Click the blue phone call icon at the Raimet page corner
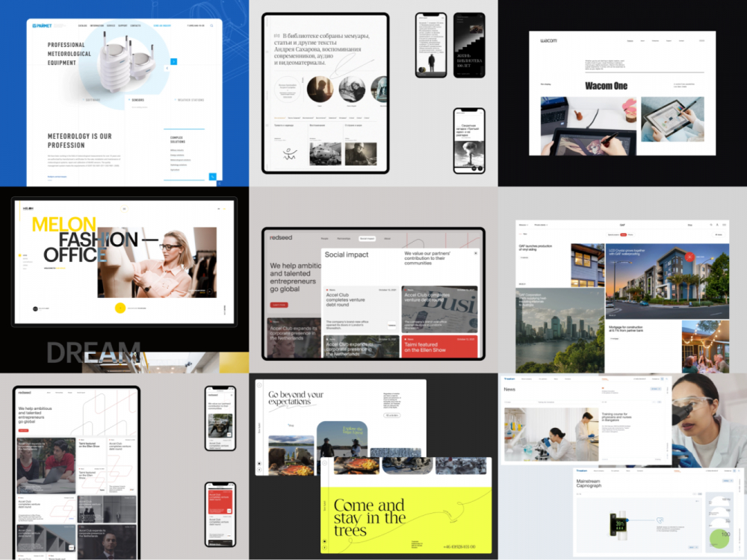The image size is (747, 560). click(212, 177)
